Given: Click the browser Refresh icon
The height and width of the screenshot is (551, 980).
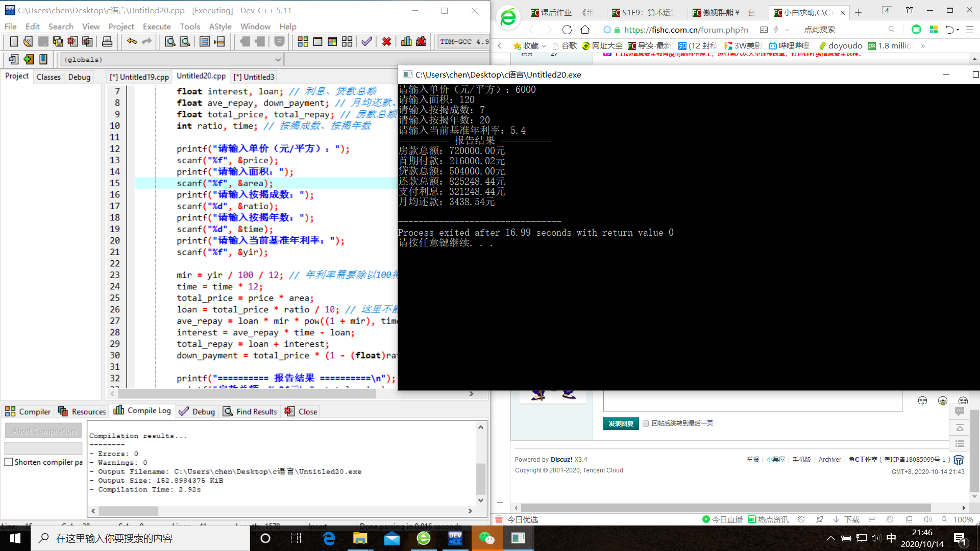Looking at the screenshot, I should (567, 30).
